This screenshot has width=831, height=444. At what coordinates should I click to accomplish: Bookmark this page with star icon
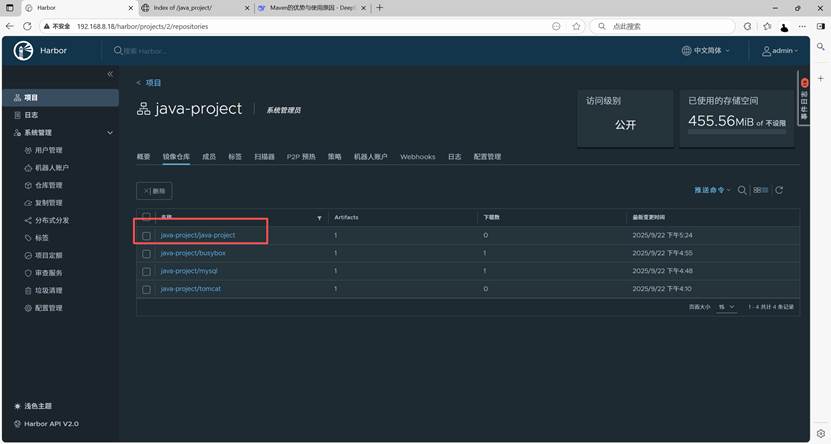pos(576,26)
